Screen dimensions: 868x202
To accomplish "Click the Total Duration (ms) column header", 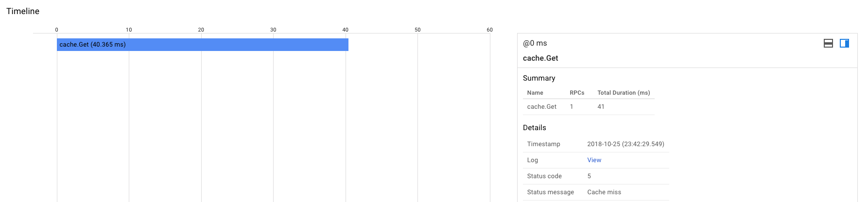I will point(624,93).
